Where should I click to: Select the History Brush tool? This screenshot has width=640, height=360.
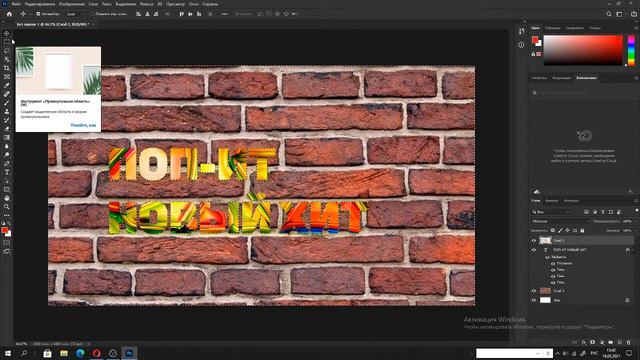[x=7, y=120]
